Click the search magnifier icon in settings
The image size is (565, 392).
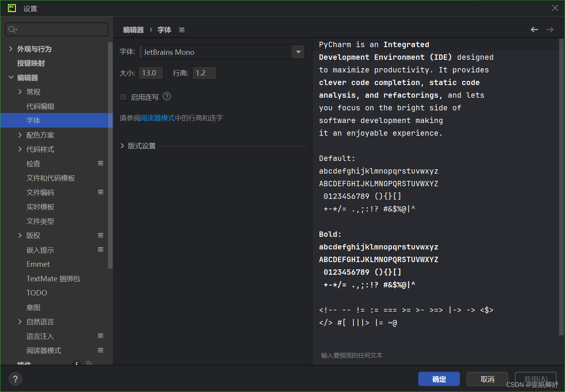[13, 30]
